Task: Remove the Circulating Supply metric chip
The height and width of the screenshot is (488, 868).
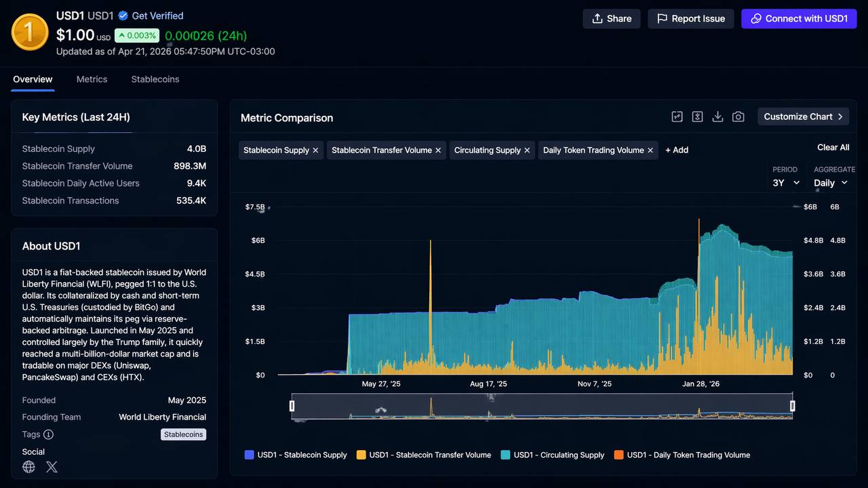Action: pos(527,150)
